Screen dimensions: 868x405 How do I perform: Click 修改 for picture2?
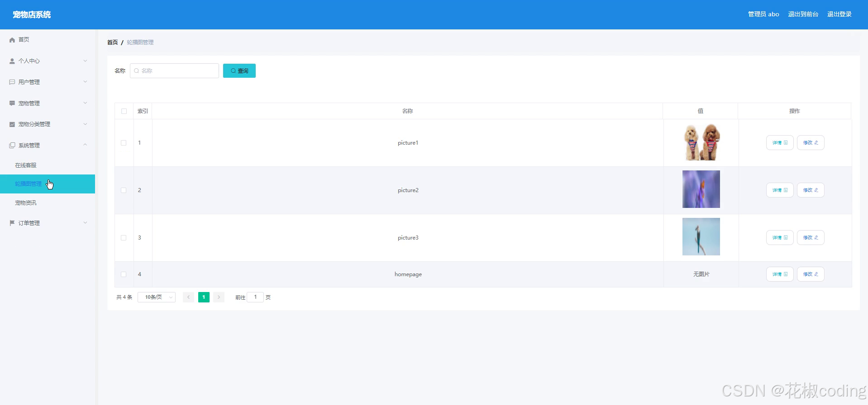click(811, 190)
